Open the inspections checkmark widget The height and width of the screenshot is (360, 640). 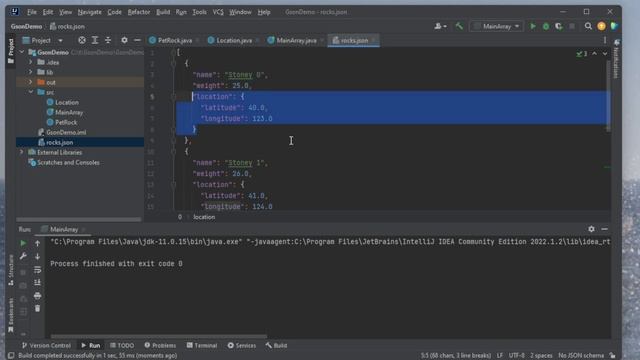click(x=582, y=53)
